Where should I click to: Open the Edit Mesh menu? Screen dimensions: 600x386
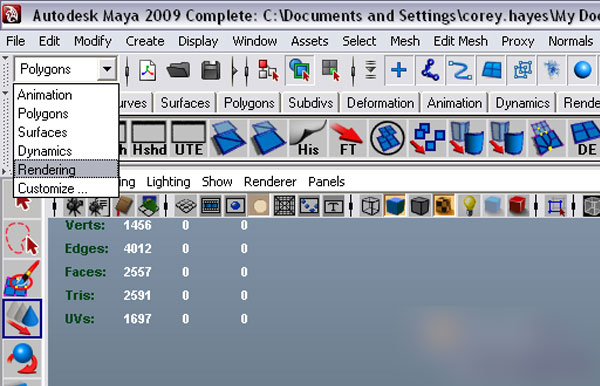pos(460,41)
